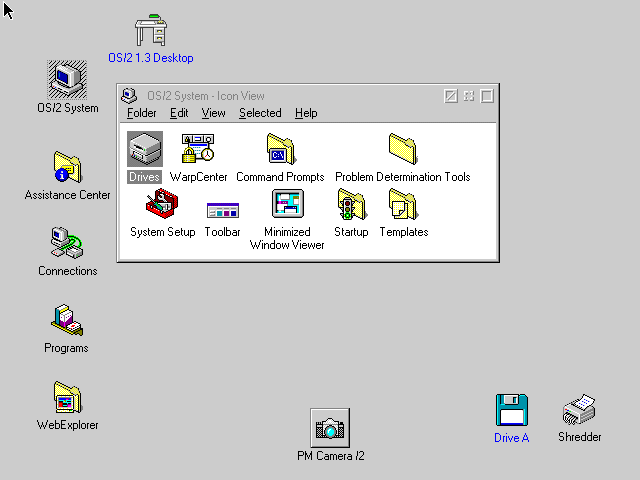Open the WarpCenter icon

(198, 150)
